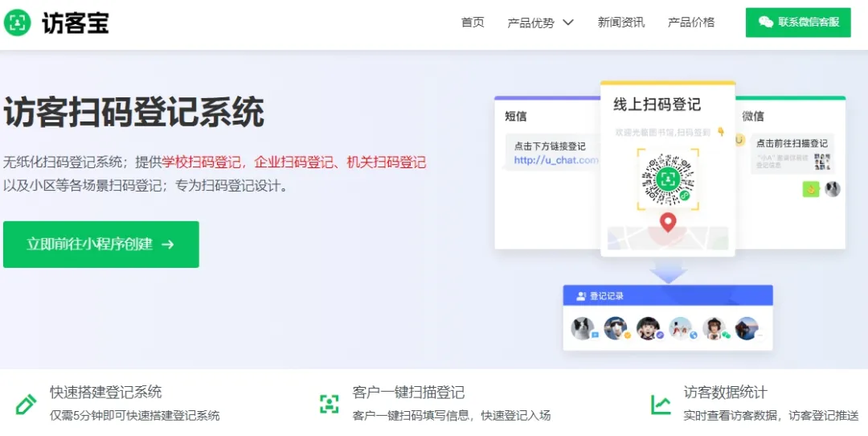Open the 产品优势 menu item
The width and height of the screenshot is (868, 436).
point(531,23)
